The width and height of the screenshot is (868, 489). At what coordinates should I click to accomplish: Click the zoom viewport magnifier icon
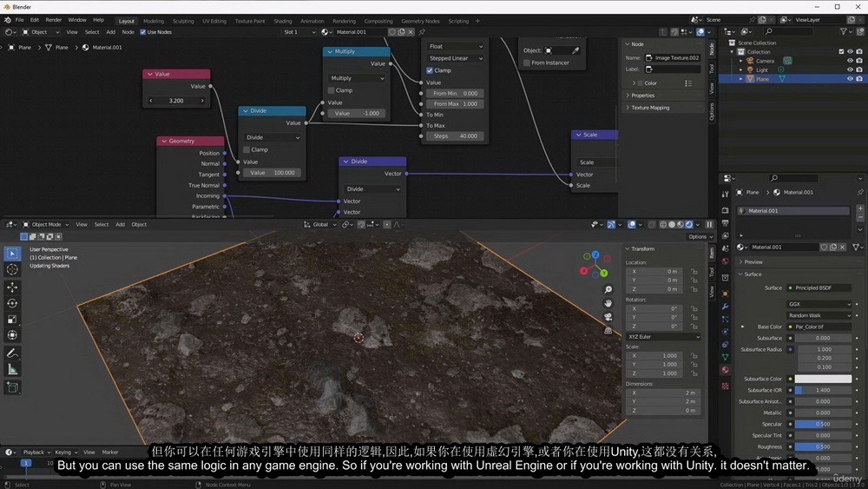[x=608, y=289]
